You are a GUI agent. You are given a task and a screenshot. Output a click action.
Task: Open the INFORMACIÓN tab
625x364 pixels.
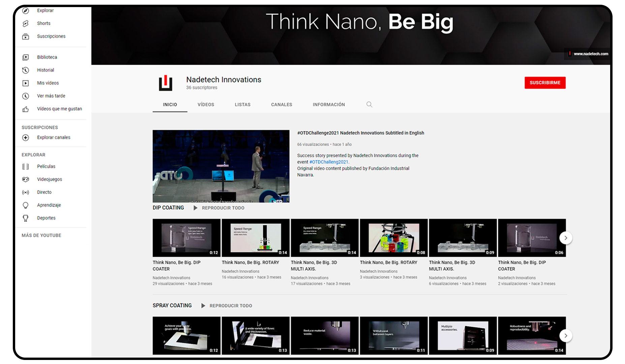coord(328,104)
